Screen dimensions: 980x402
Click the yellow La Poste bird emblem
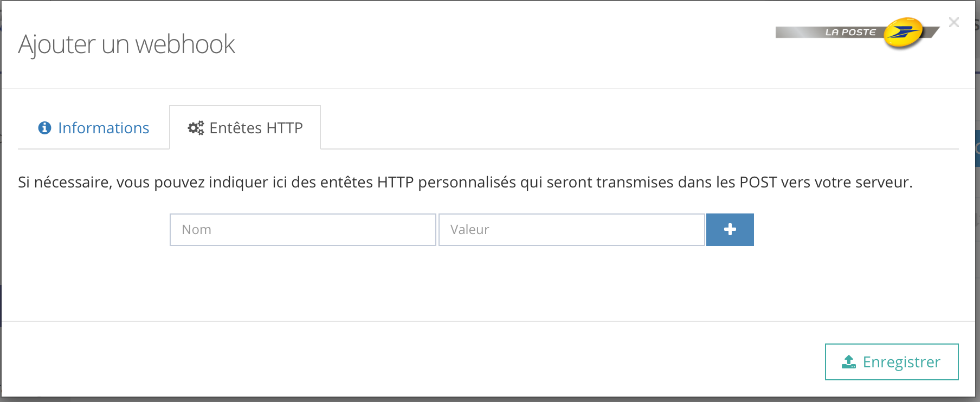click(902, 33)
